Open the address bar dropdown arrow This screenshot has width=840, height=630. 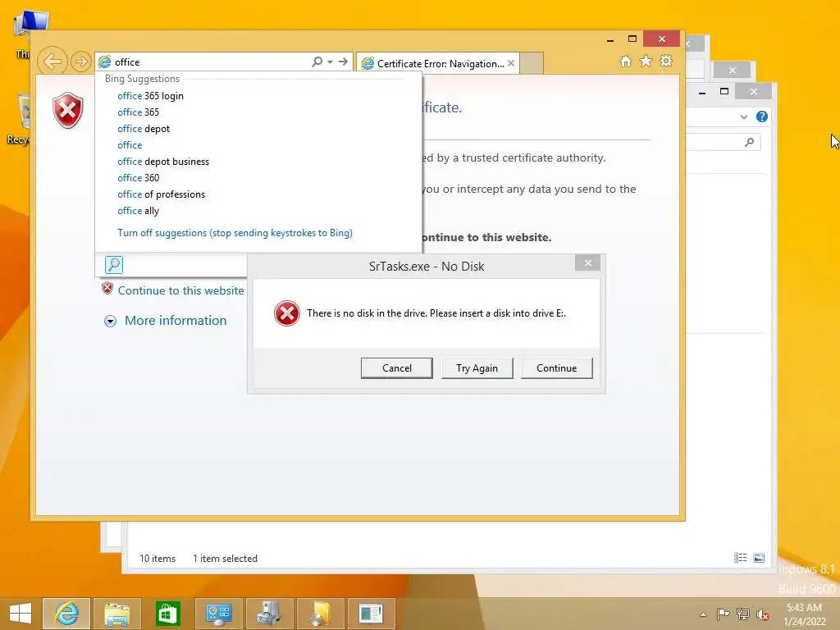coord(330,62)
